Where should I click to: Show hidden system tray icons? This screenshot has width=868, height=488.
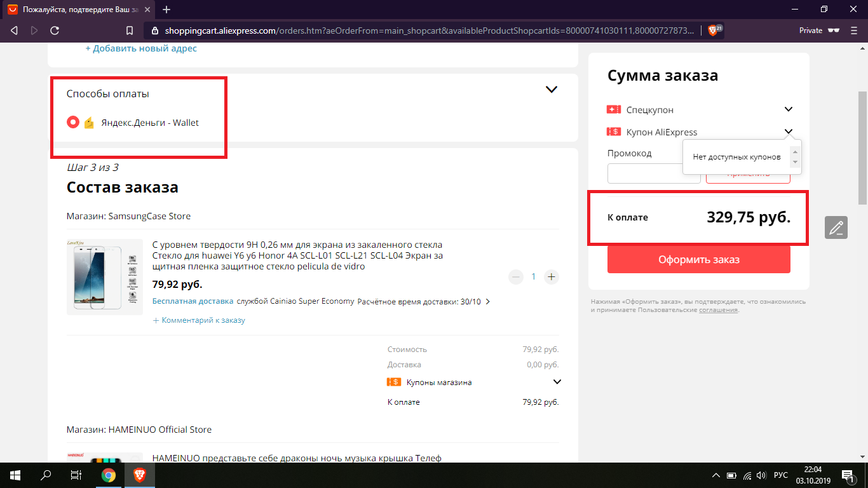pos(716,475)
